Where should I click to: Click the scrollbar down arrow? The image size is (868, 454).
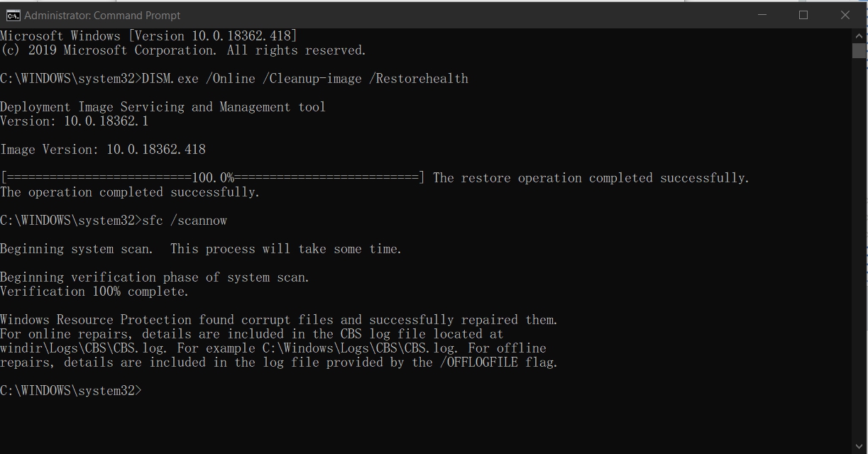[859, 446]
